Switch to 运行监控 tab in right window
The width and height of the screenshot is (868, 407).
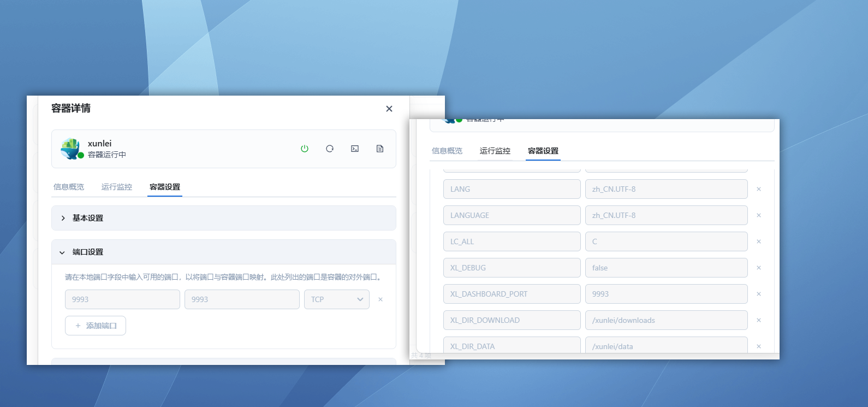point(495,151)
